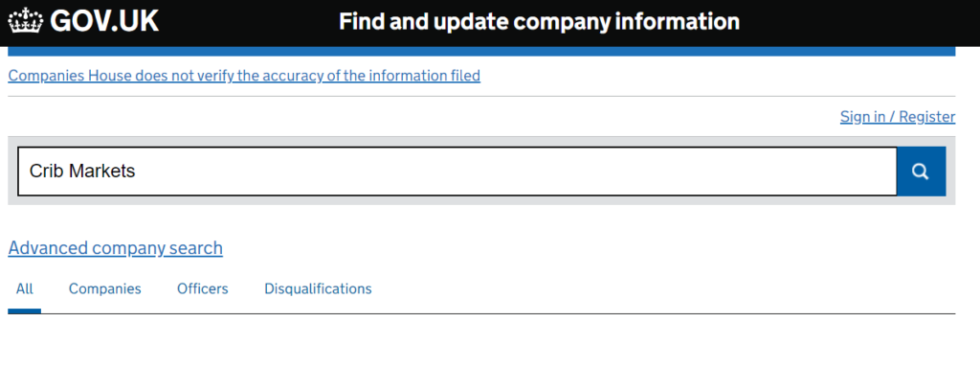
Task: Click blank results area below the tabs
Action: (481, 341)
